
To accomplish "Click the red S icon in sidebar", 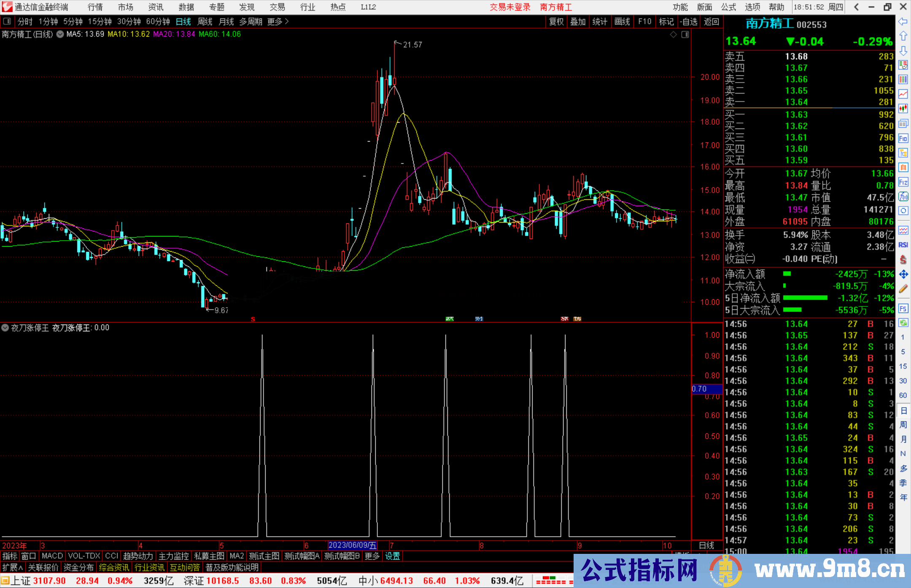I will pos(903,260).
